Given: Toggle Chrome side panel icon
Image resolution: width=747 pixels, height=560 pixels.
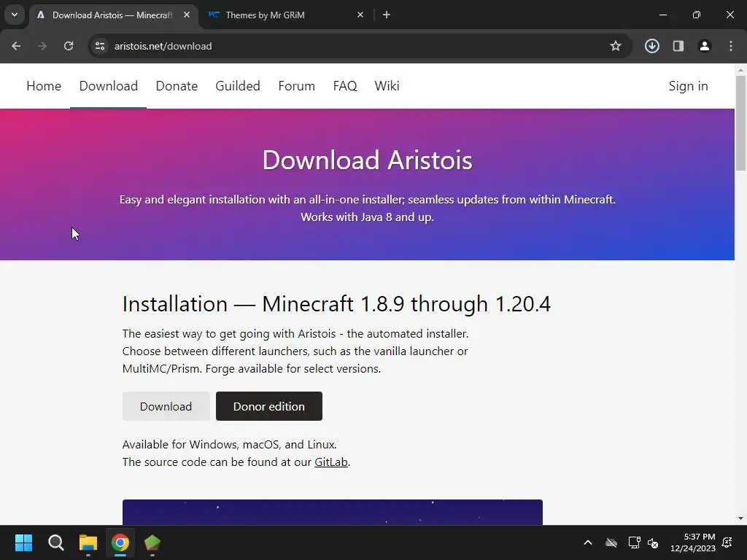Looking at the screenshot, I should coord(678,46).
